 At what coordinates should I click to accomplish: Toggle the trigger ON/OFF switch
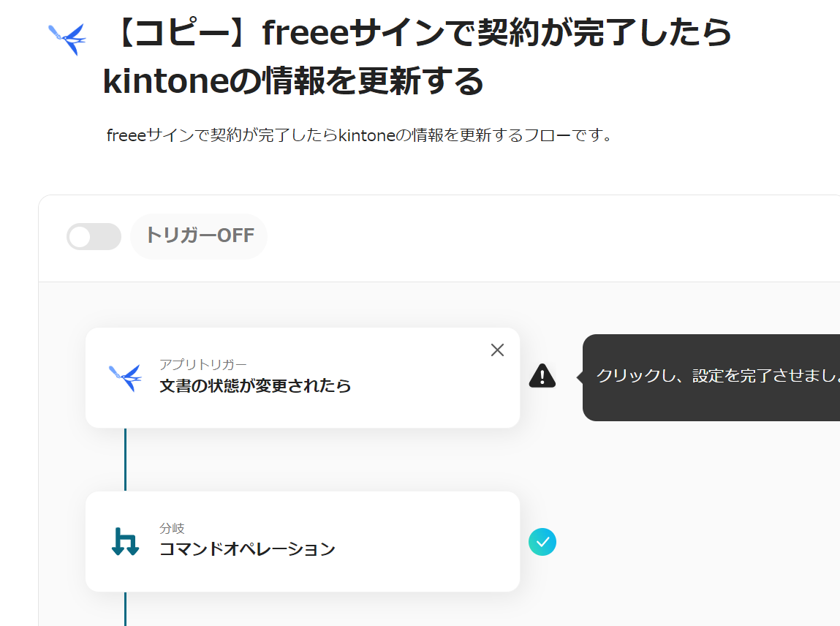[x=94, y=236]
